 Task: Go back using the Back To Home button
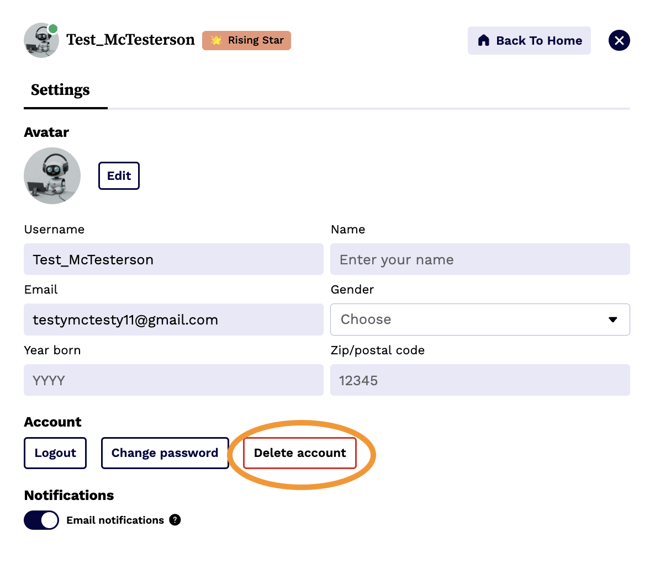(529, 41)
